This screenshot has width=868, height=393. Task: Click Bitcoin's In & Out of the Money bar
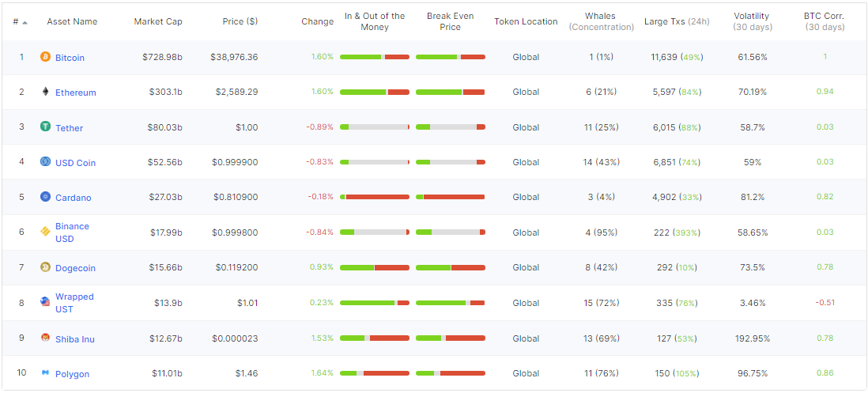tap(375, 57)
